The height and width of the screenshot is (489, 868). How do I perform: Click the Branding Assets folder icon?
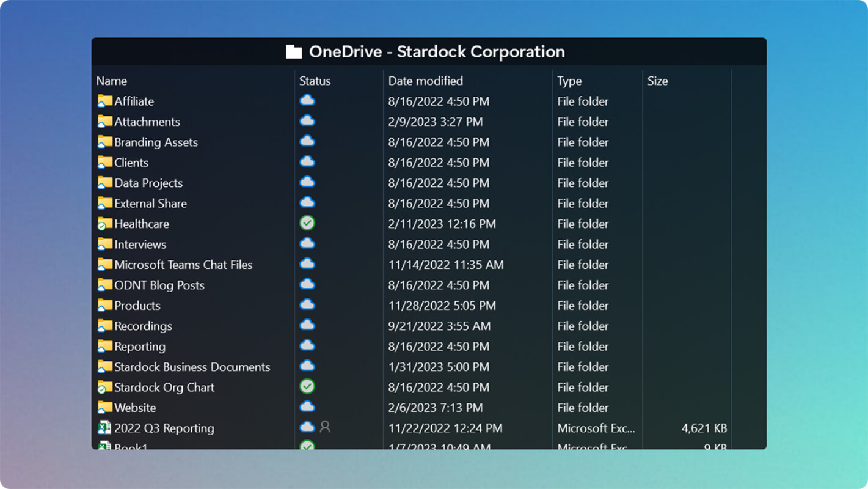(104, 142)
